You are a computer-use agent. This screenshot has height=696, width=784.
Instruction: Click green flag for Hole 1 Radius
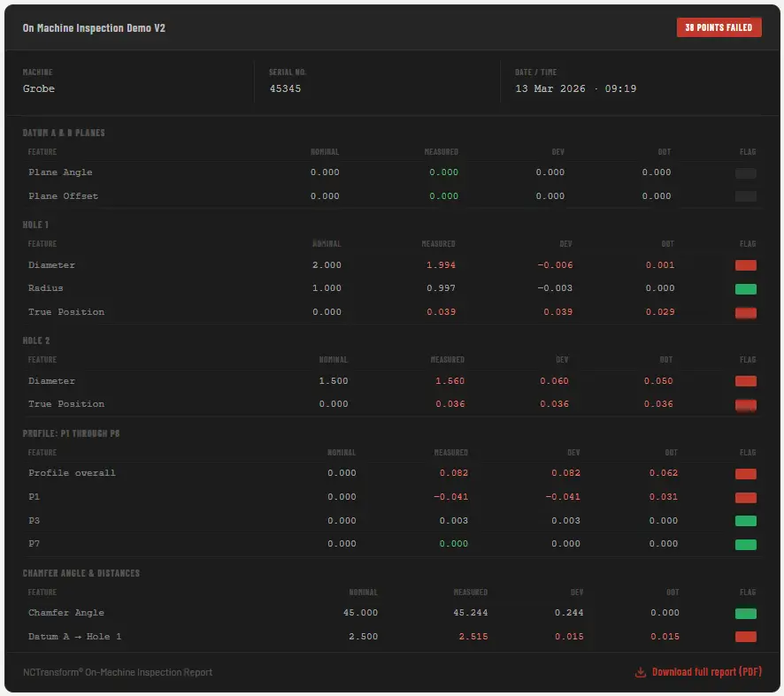point(745,288)
